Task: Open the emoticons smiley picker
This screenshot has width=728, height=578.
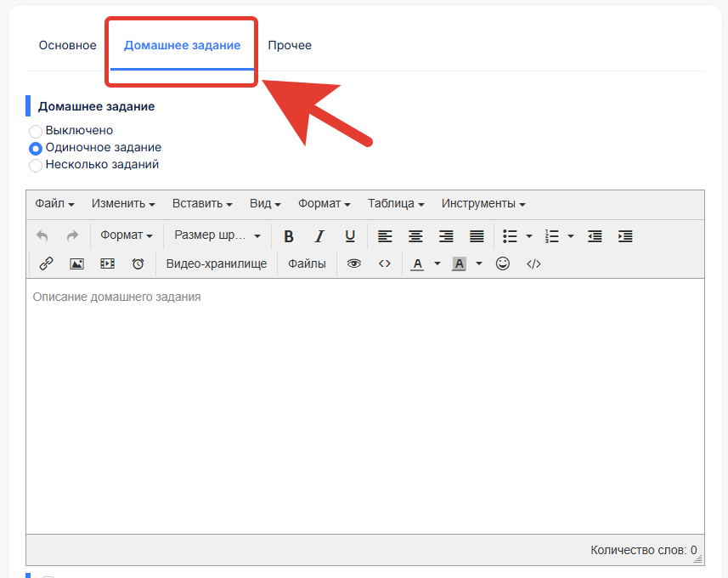Action: click(503, 263)
